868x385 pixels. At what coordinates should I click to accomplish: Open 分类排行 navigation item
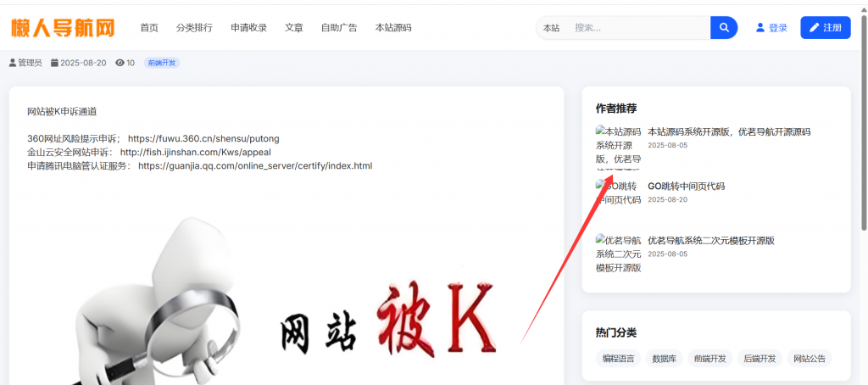(194, 28)
